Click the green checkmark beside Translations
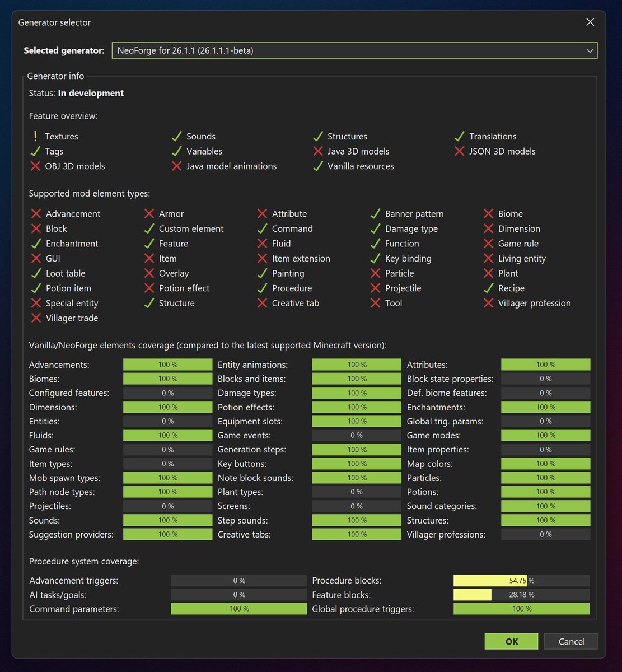622x672 pixels. (460, 136)
